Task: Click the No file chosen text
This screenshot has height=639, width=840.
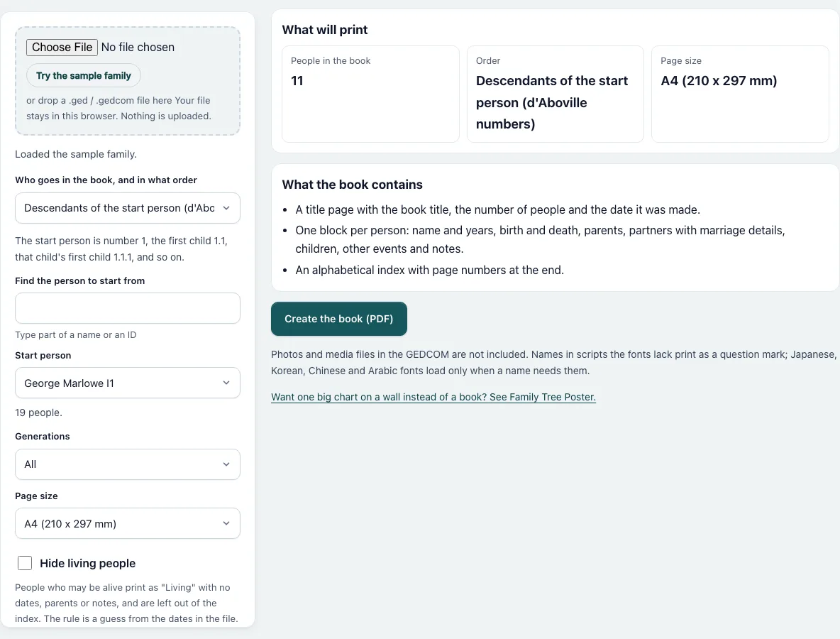Action: click(138, 47)
